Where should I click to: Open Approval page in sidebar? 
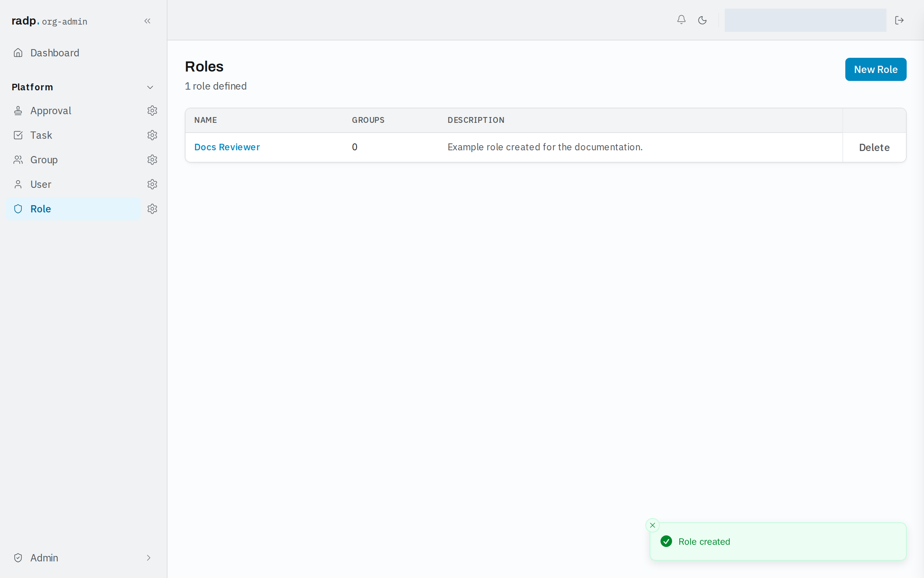tap(73, 111)
